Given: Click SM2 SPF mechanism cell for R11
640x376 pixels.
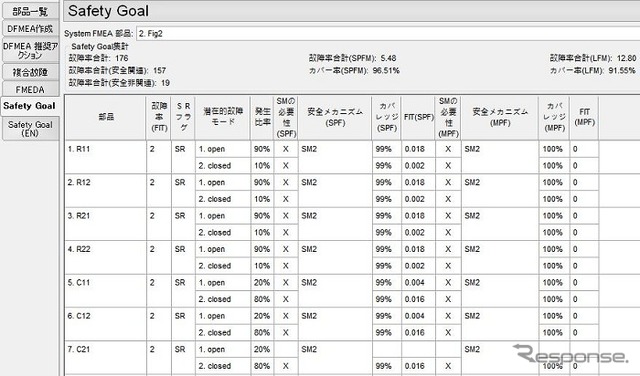Looking at the screenshot, I should 335,157.
